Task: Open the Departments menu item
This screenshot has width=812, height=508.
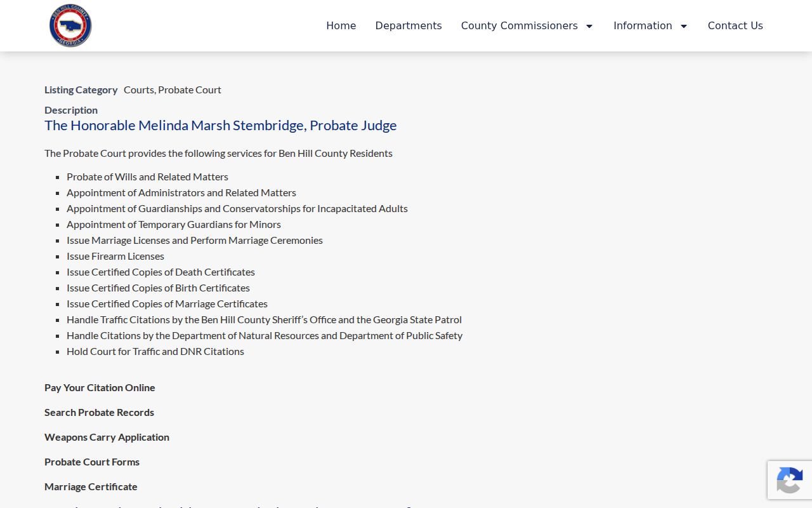Action: [x=409, y=25]
